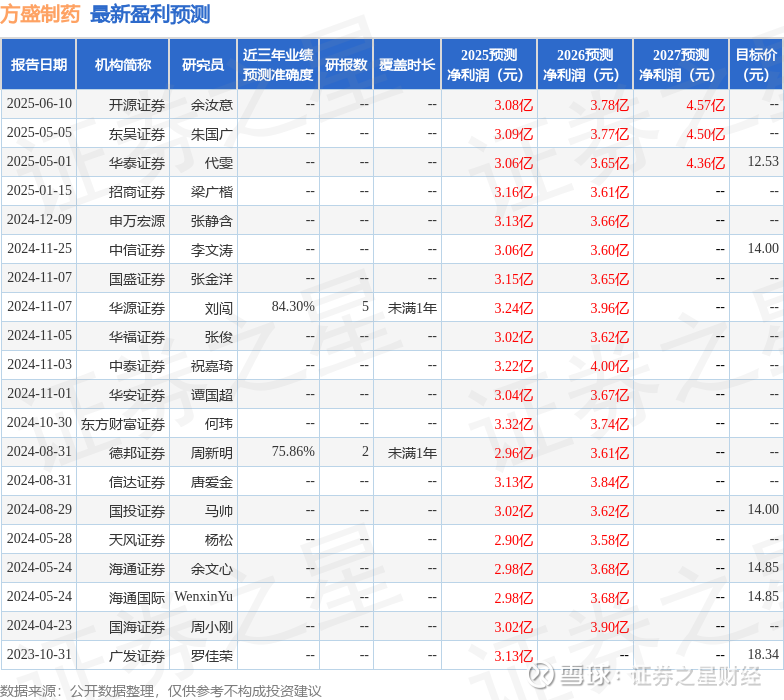Click the 3.84亿 forecast value
784x700 pixels.
click(610, 482)
